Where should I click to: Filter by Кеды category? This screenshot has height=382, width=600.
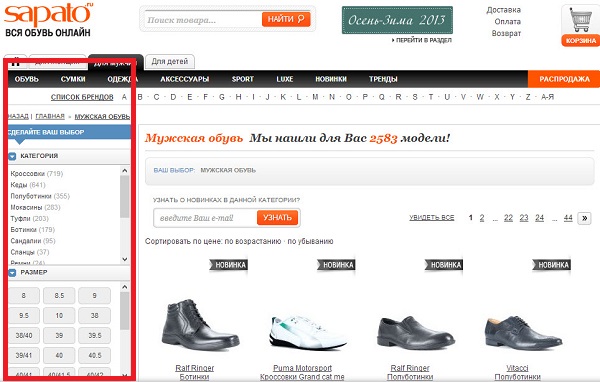[x=28, y=185]
